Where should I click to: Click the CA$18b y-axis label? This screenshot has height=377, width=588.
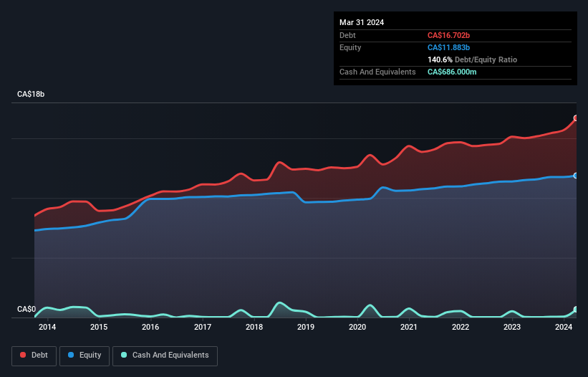point(31,94)
